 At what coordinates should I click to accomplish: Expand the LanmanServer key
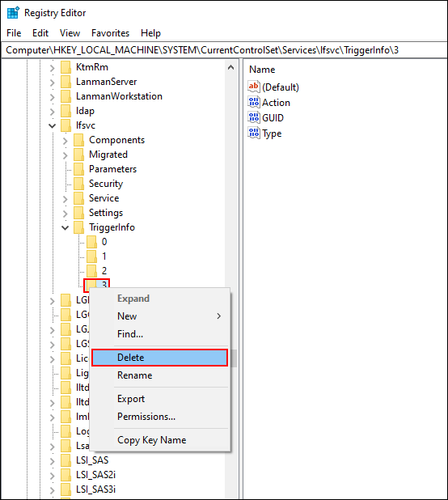coord(53,83)
